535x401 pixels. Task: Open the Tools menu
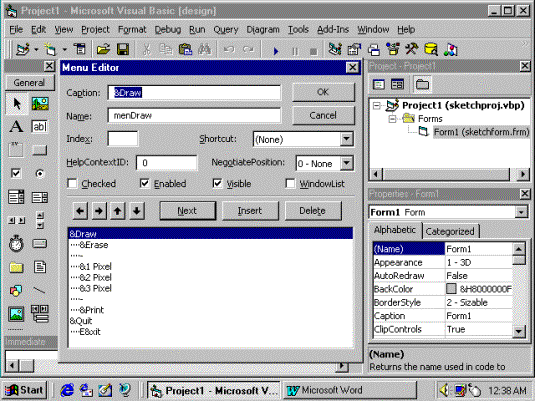pyautogui.click(x=298, y=30)
